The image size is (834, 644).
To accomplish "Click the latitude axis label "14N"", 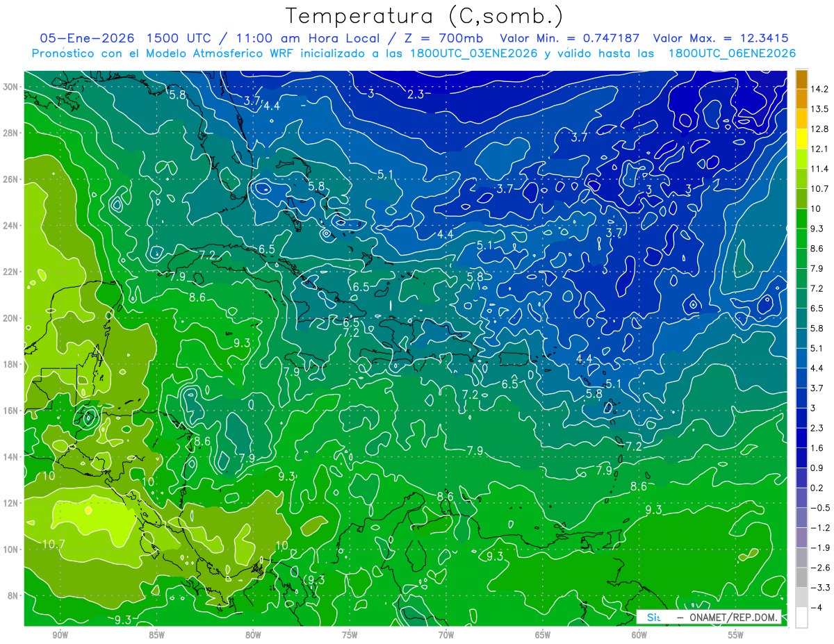I will coord(12,457).
